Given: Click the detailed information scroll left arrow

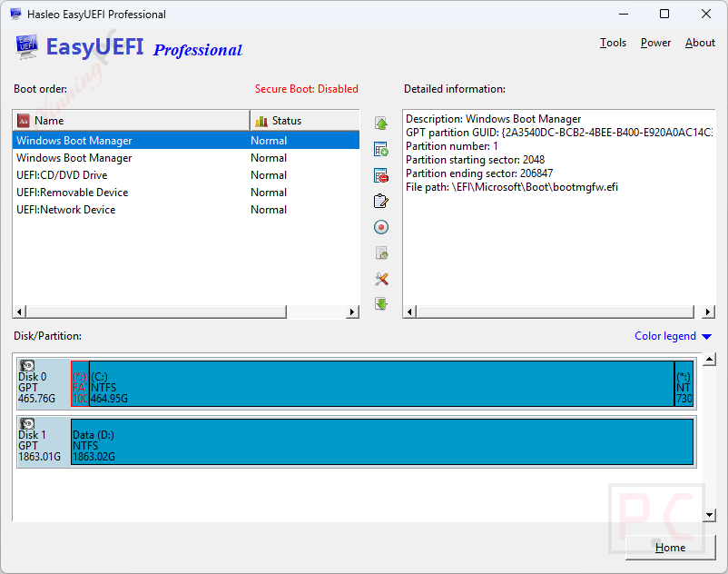Looking at the screenshot, I should [409, 312].
